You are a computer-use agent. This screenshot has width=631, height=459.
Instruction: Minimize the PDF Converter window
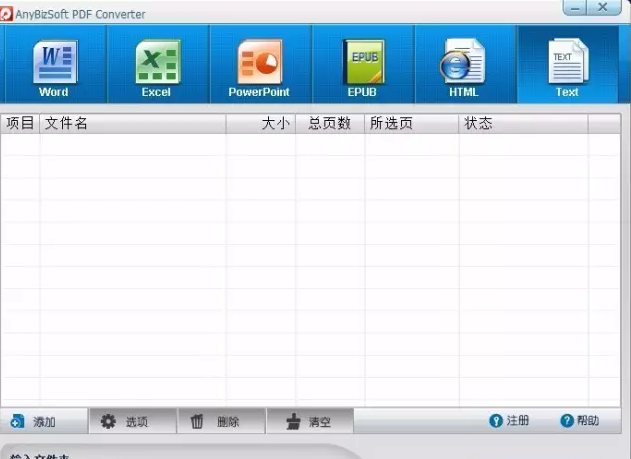[x=575, y=8]
